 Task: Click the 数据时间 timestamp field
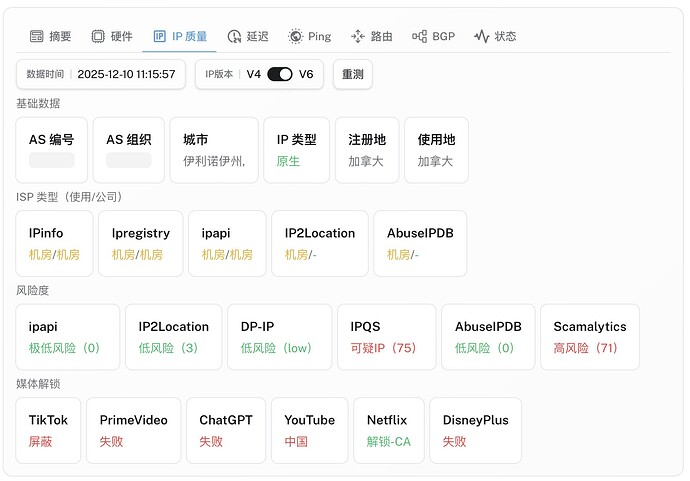[101, 74]
